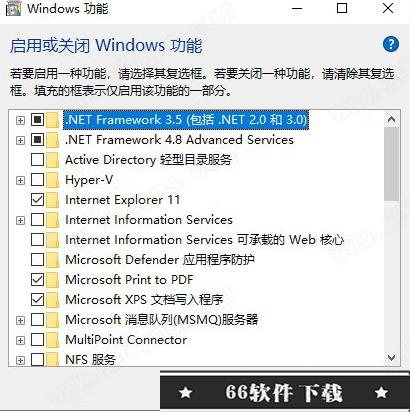Click the Windows Features title bar icon
This screenshot has height=412, width=410.
tap(14, 9)
